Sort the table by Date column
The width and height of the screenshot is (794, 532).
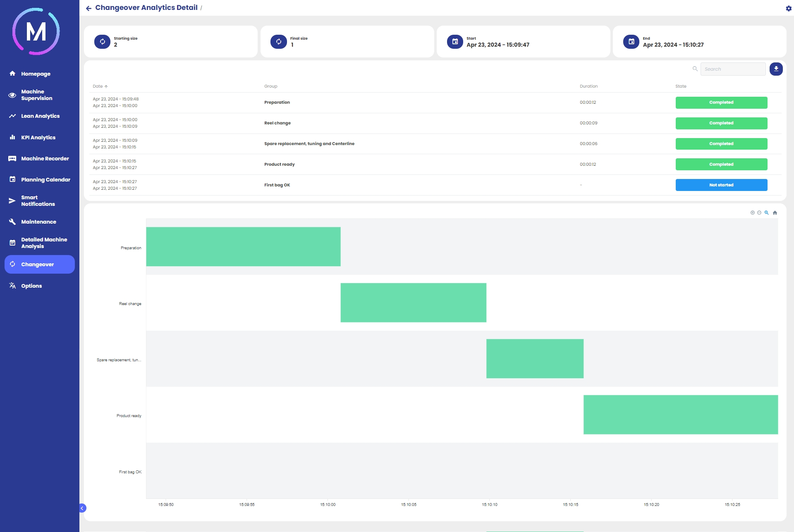pyautogui.click(x=98, y=86)
